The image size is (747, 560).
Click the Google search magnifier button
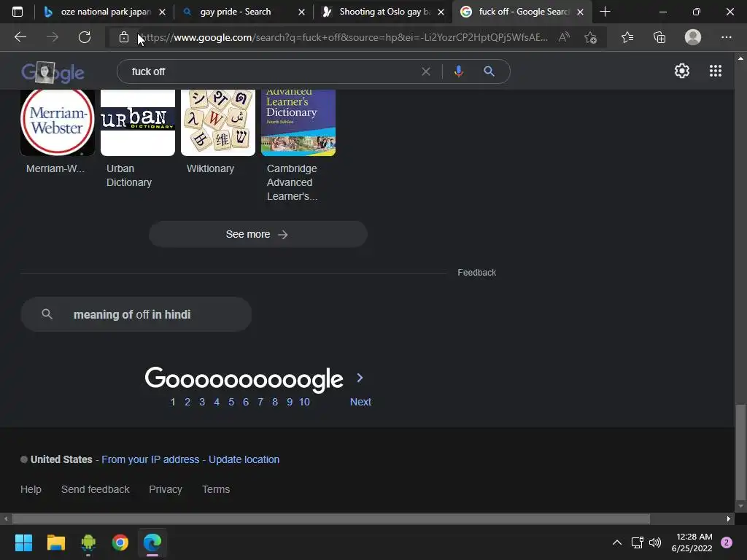[x=489, y=71]
